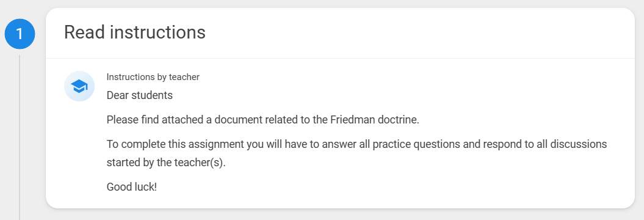Click the graduation cap teacher icon
Screen dimensions: 644x220
(x=79, y=86)
